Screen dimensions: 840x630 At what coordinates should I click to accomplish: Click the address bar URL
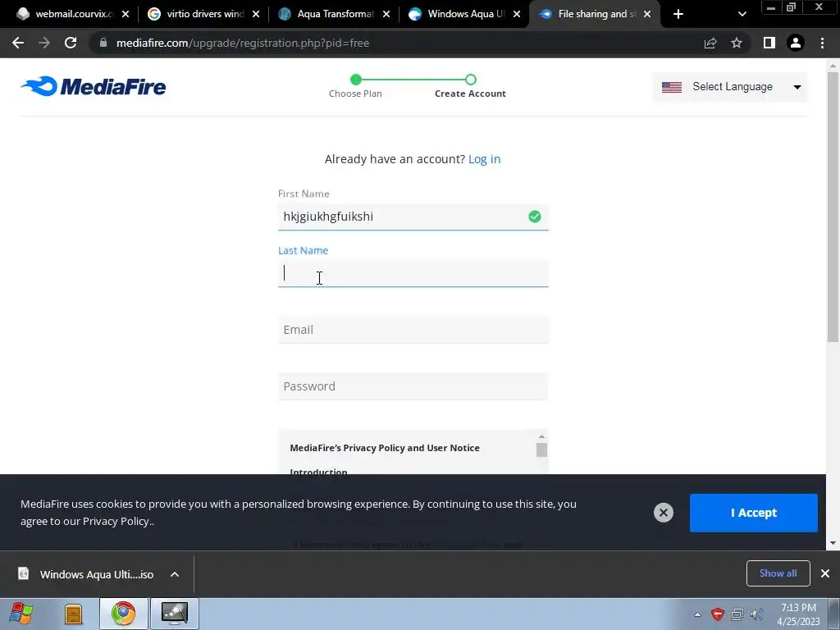[x=243, y=43]
